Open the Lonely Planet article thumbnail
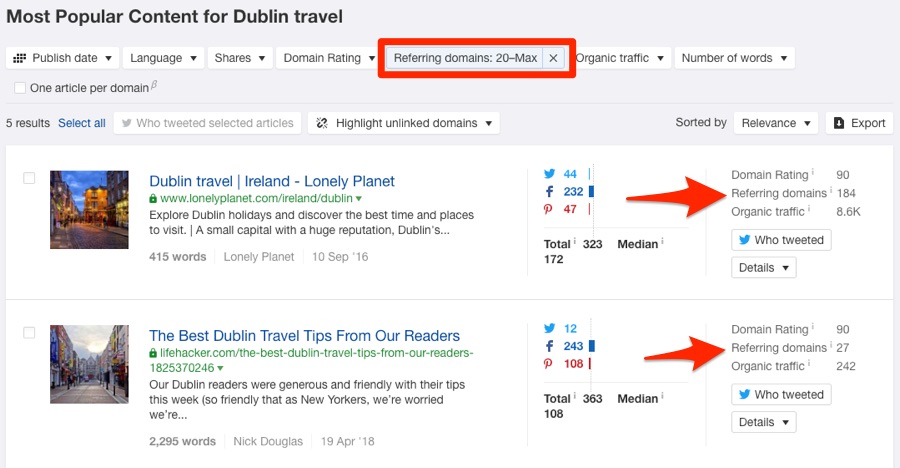 coord(89,210)
